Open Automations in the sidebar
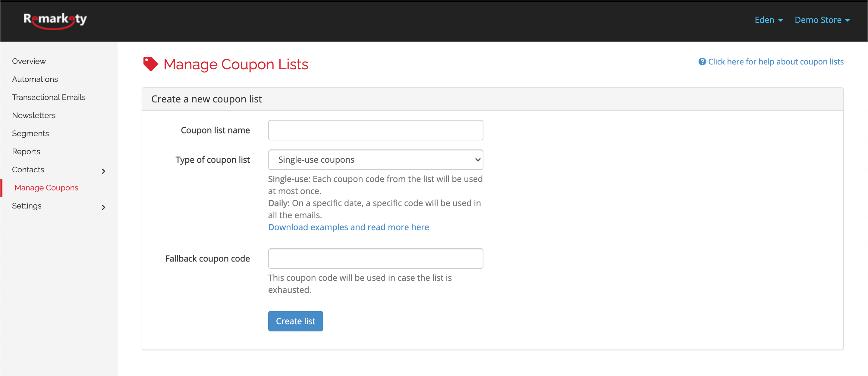The width and height of the screenshot is (868, 376). point(35,79)
